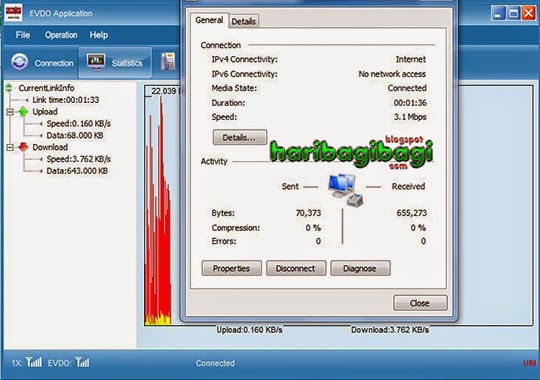Click the received bytes 655,273 value
Image resolution: width=540 pixels, height=380 pixels.
pyautogui.click(x=412, y=213)
